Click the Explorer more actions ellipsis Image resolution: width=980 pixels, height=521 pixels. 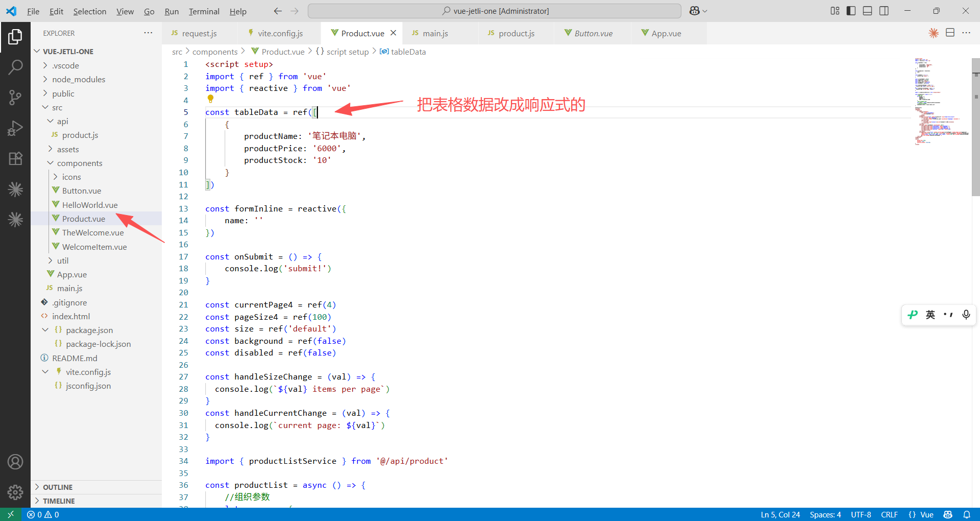point(148,33)
